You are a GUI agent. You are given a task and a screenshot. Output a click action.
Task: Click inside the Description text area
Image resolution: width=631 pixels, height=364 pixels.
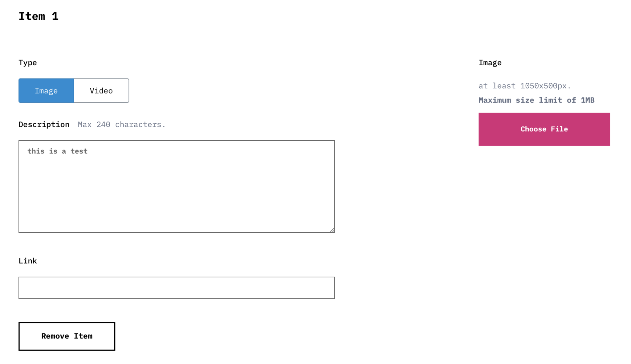pos(177,191)
